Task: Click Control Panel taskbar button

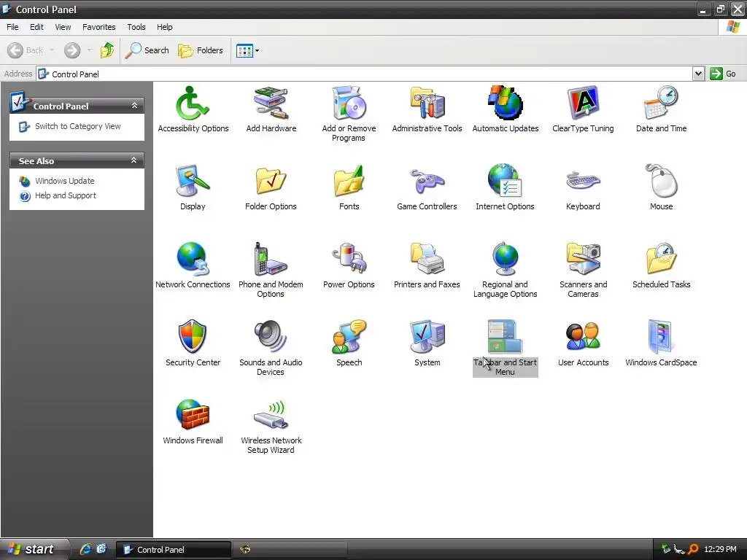Action: pos(174,550)
